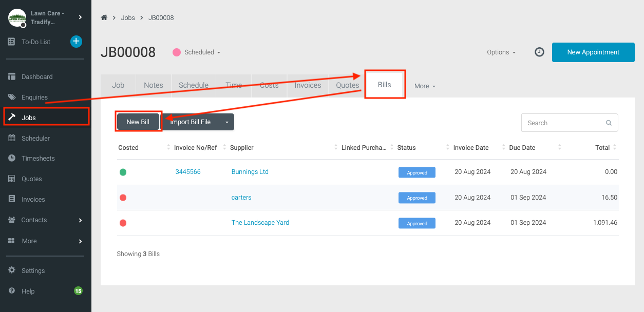Open Invoices via the sidebar icon
The image size is (644, 312).
(x=11, y=199)
